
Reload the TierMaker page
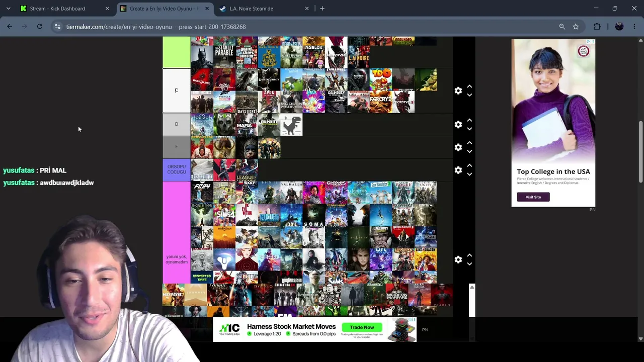click(x=40, y=27)
